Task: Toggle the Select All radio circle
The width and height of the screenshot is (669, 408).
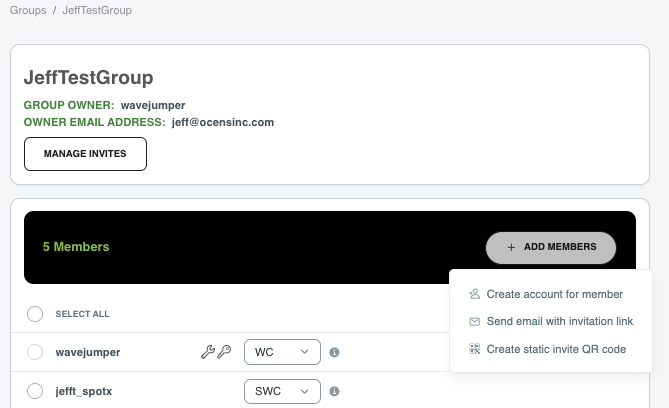Action: coord(35,314)
